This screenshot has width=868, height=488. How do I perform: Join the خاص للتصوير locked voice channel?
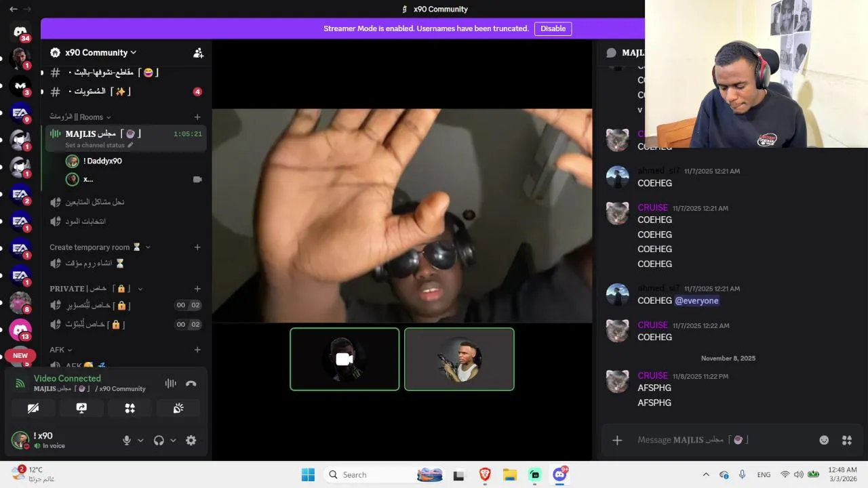tap(125, 306)
